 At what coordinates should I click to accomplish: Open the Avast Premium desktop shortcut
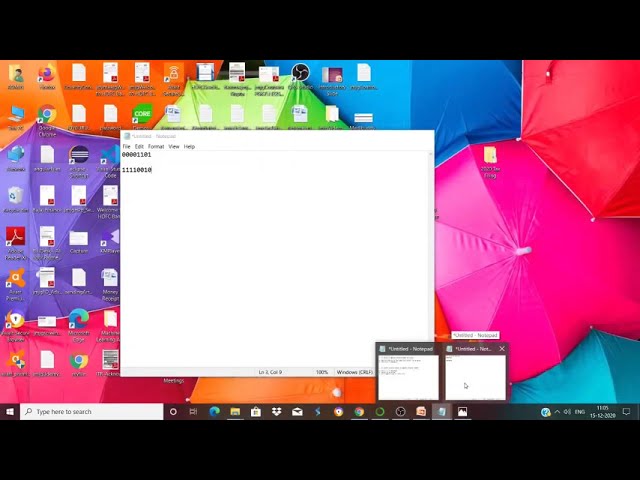click(x=16, y=284)
